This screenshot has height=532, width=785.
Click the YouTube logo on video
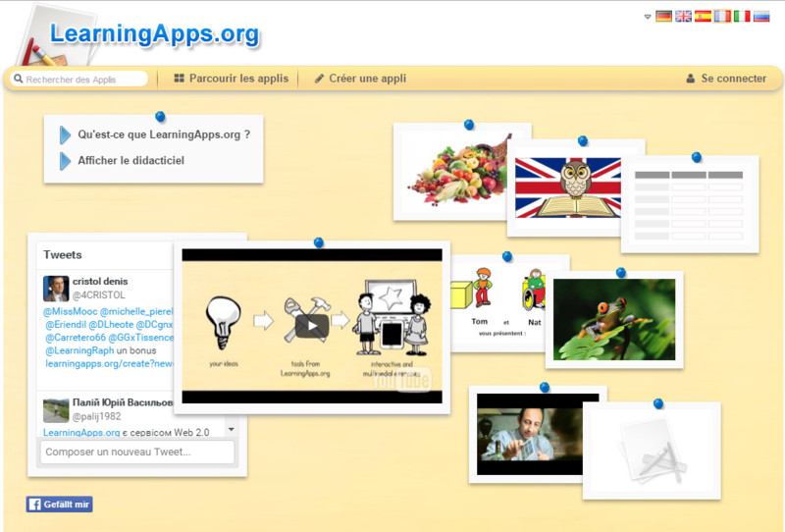point(401,381)
